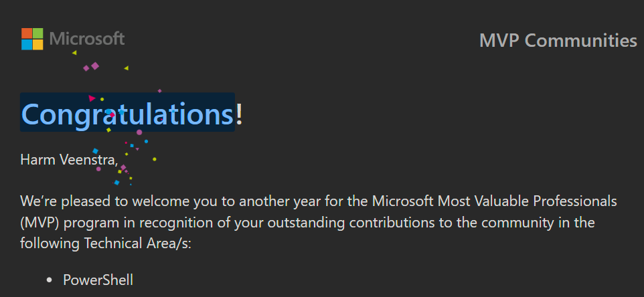Select the PowerShell technical area item

point(98,280)
